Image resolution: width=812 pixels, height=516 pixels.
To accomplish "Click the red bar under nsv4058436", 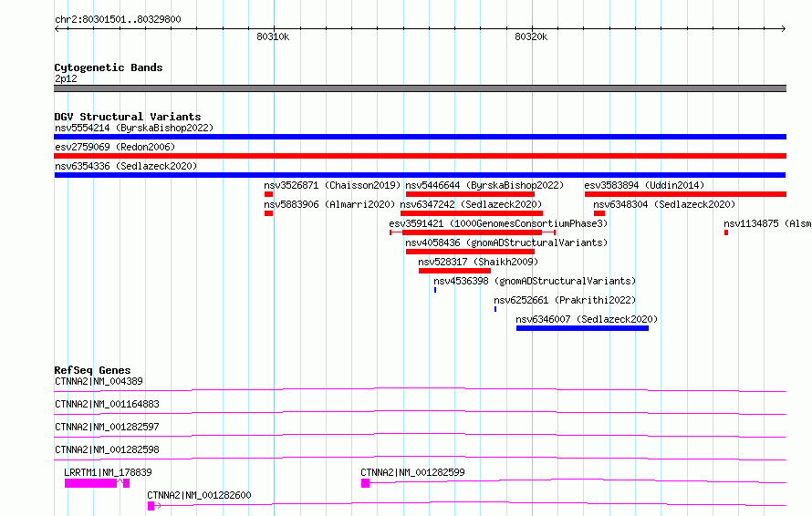I will click(470, 252).
